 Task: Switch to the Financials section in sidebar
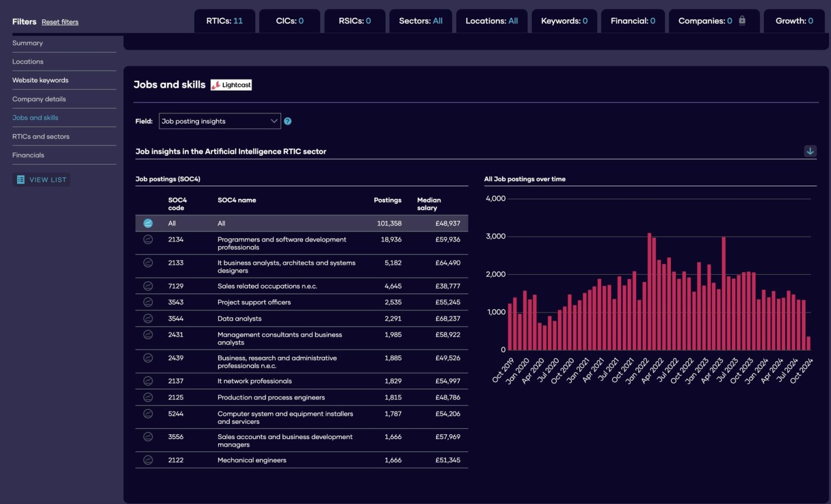coord(28,155)
